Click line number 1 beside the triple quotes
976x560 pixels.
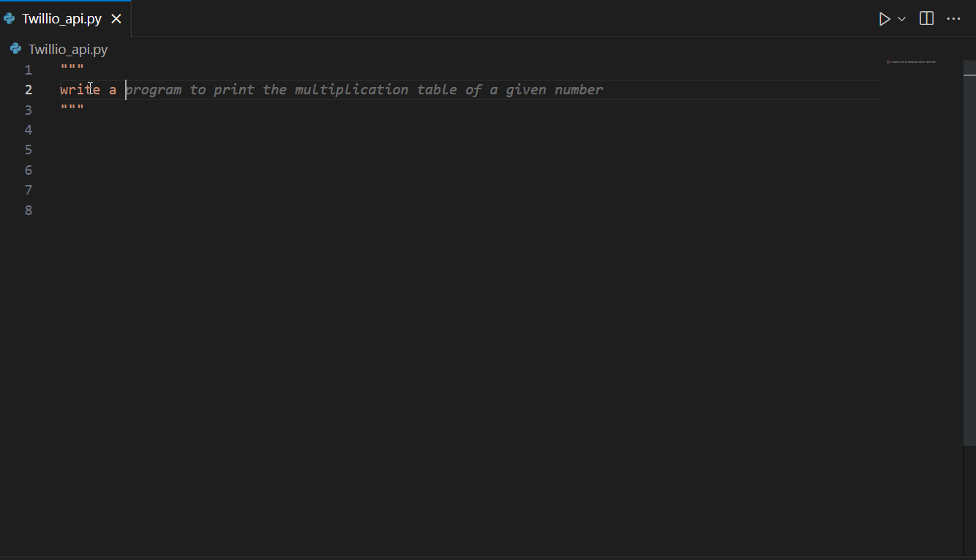coord(29,69)
